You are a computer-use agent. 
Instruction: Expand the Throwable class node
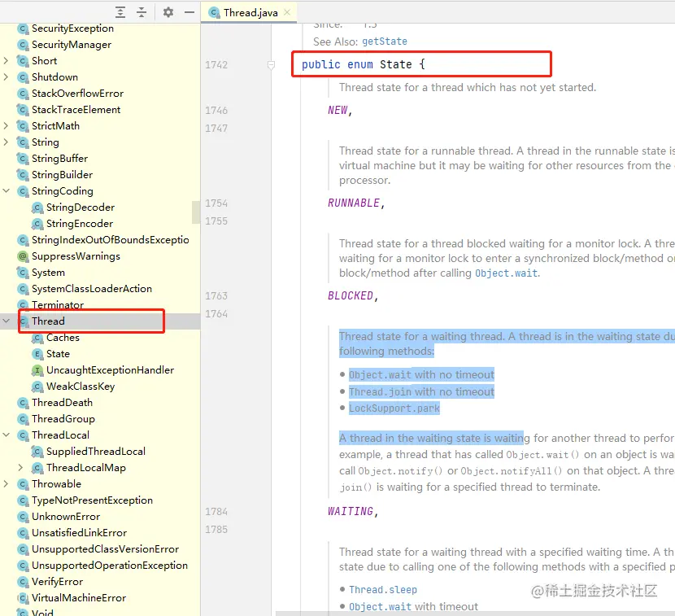(6, 484)
